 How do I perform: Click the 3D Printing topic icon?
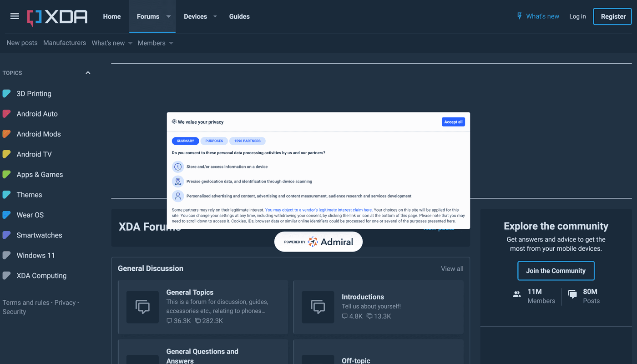coord(7,94)
